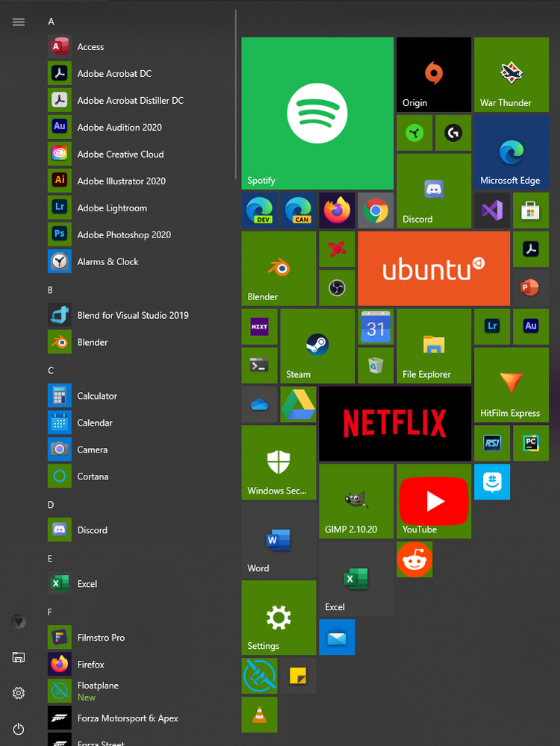Open the Floatplane small tile
Viewport: 560px width, 746px height.
pos(259,676)
